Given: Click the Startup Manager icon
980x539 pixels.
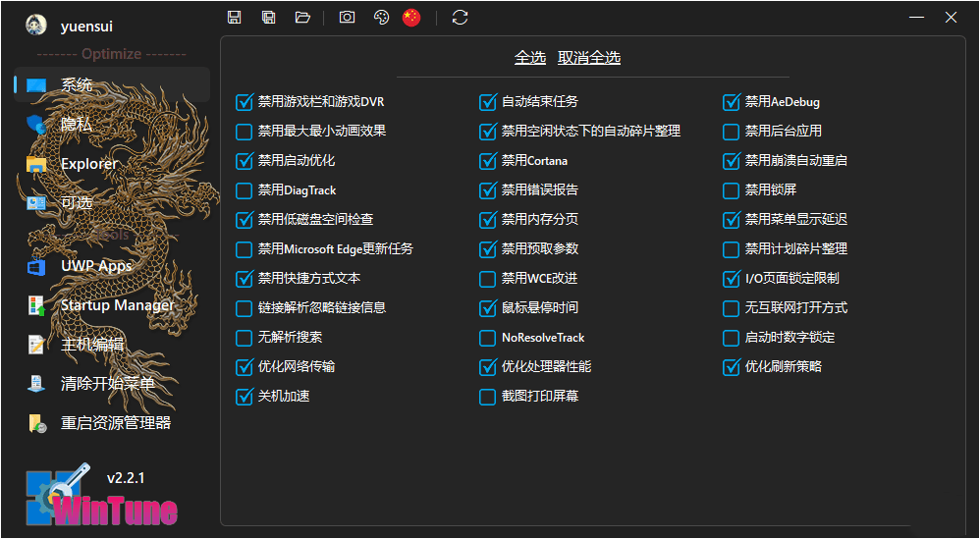Looking at the screenshot, I should (x=36, y=305).
